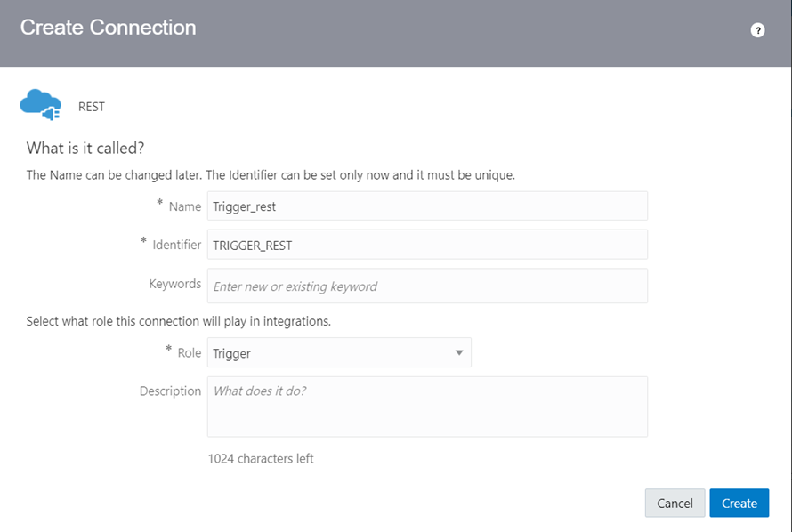The width and height of the screenshot is (792, 532).
Task: Click the REST adapter label
Action: click(92, 107)
